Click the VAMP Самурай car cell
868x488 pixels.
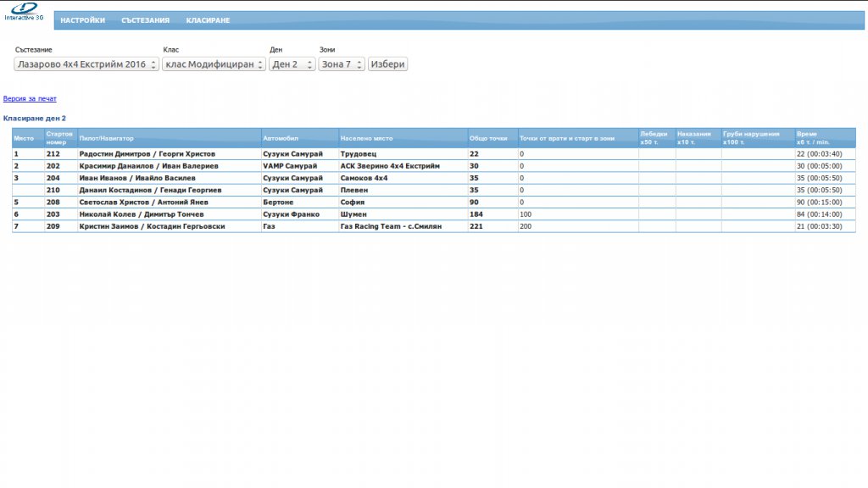pos(290,166)
